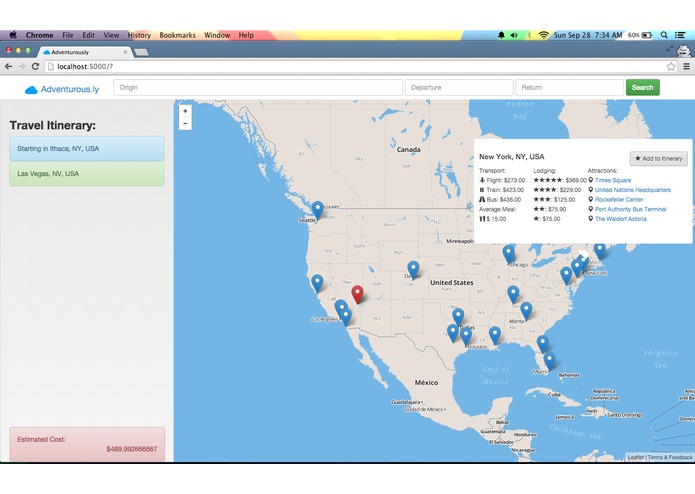Zoom in on the map
This screenshot has height=494, width=695.
tap(185, 111)
